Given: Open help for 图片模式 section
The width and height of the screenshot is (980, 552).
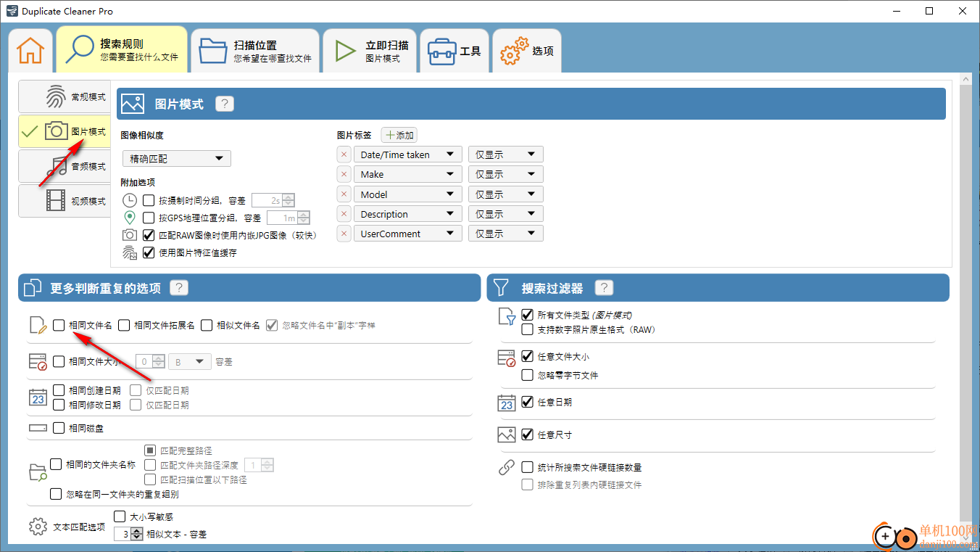Looking at the screenshot, I should point(225,104).
